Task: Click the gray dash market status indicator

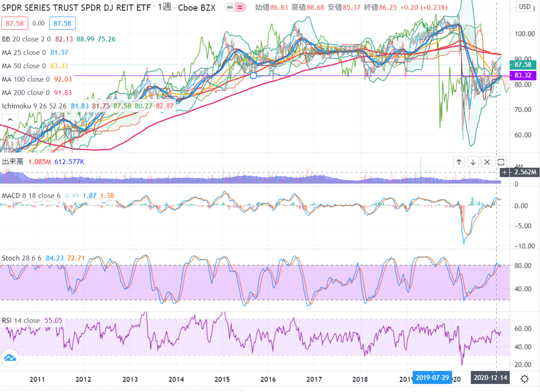Action: 230,7
